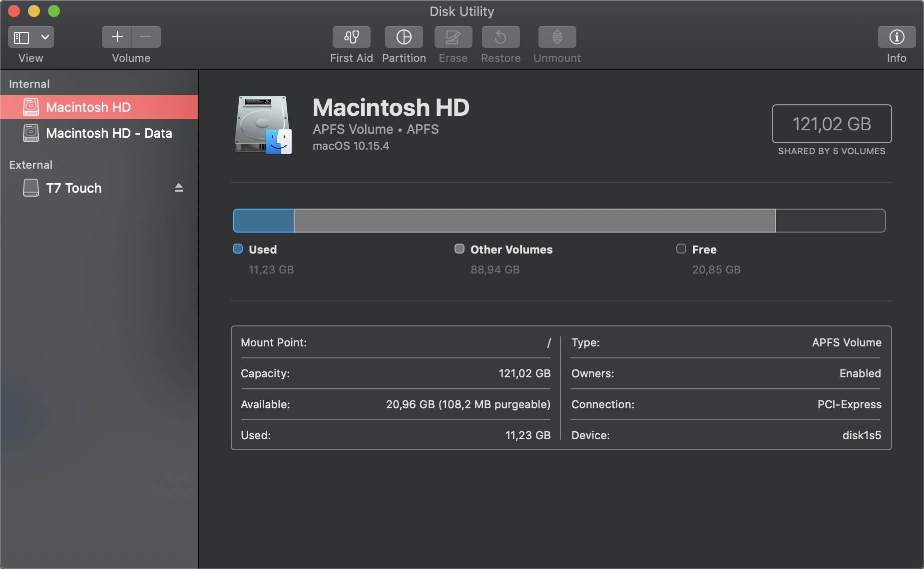This screenshot has height=569, width=924.
Task: Click the Available '20,96 GB (108,2 MB purgeable)' value
Action: click(x=468, y=405)
